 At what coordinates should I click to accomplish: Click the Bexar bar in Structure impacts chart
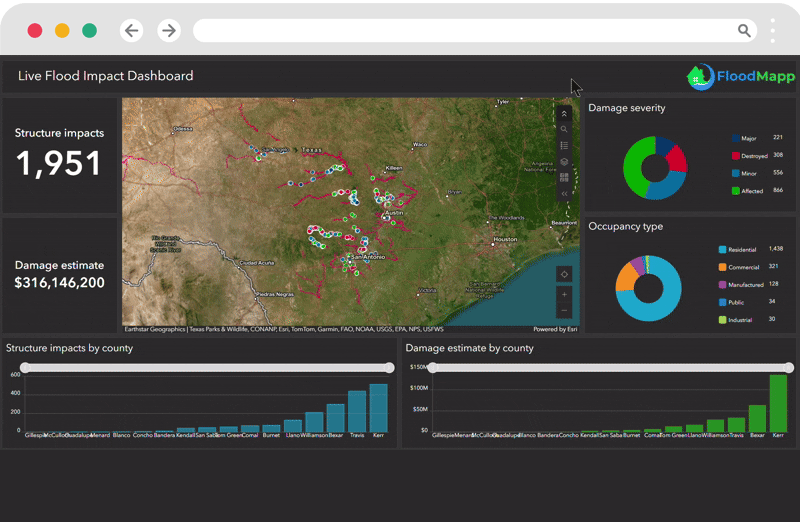pos(336,418)
